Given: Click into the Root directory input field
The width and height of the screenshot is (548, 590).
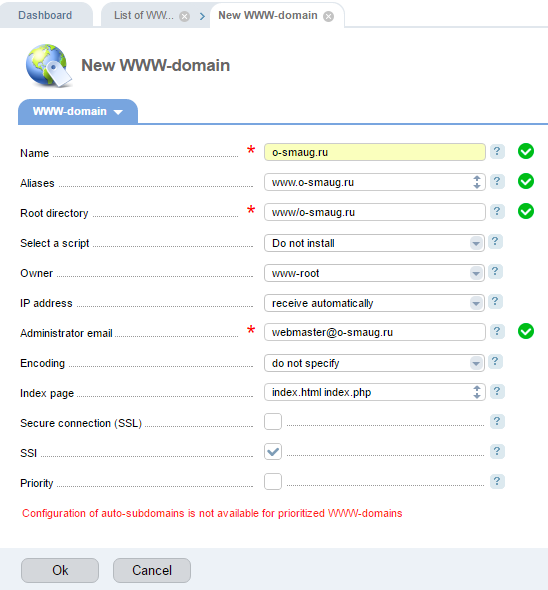Looking at the screenshot, I should [374, 212].
